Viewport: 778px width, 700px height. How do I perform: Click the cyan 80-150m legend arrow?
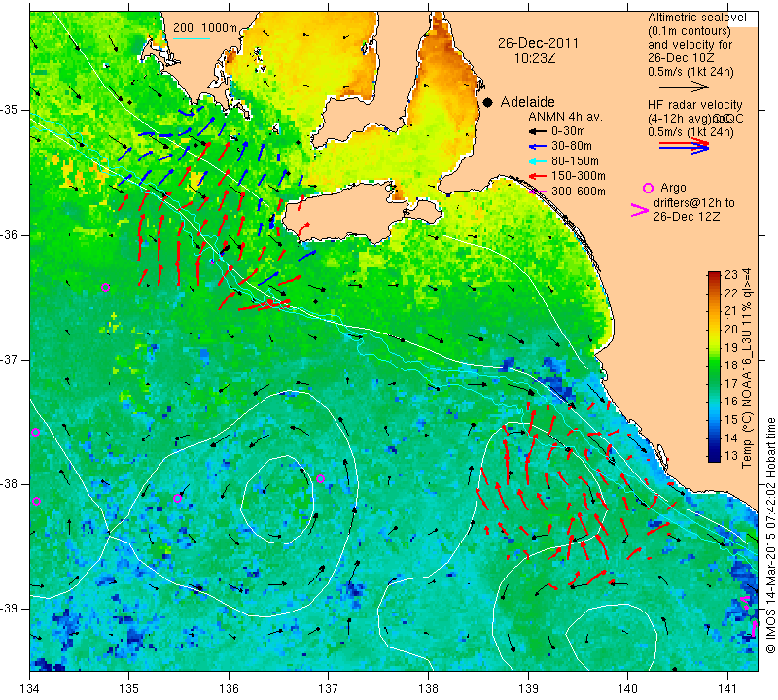pos(537,161)
